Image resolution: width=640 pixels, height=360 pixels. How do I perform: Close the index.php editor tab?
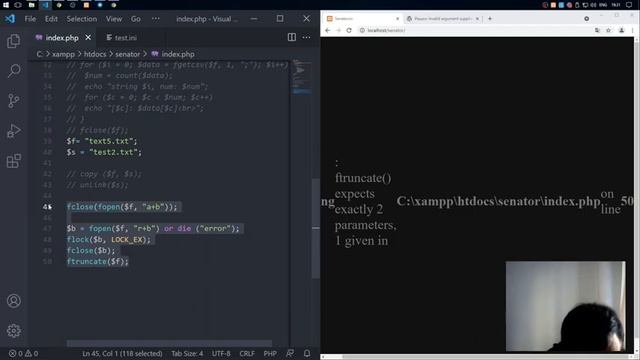88,38
